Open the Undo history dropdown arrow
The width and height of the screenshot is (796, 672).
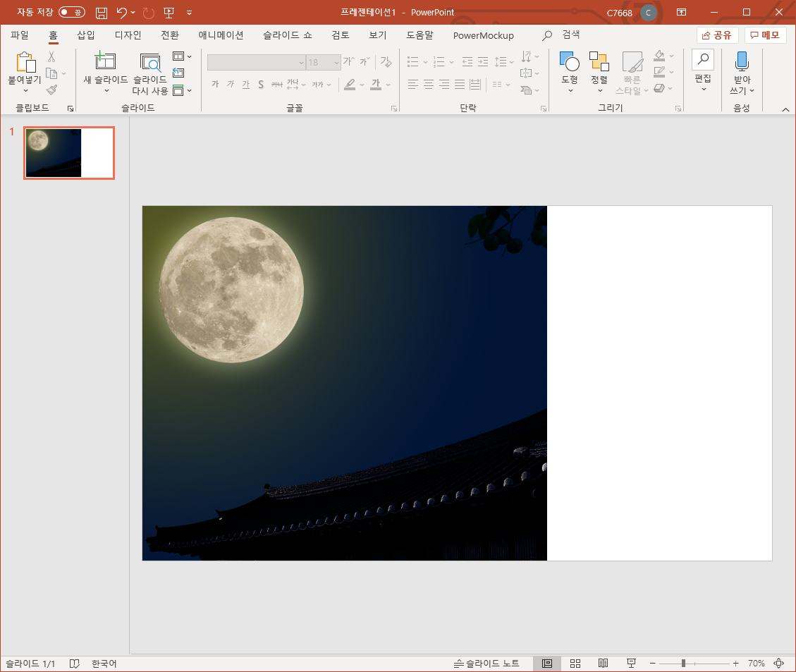(133, 12)
